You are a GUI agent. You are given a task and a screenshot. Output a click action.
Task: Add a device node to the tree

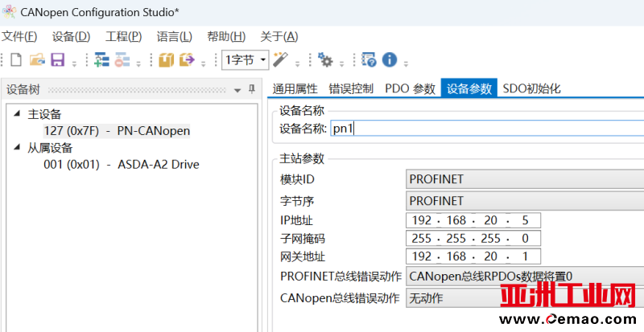pos(101,60)
